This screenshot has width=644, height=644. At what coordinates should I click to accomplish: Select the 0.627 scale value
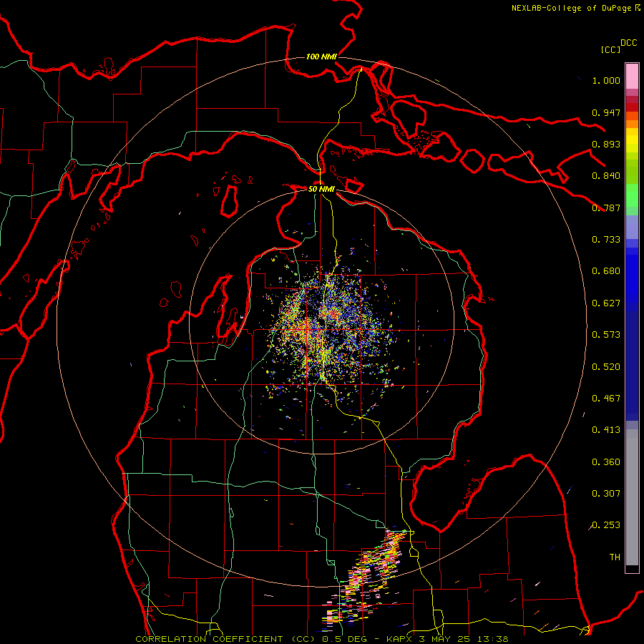606,303
